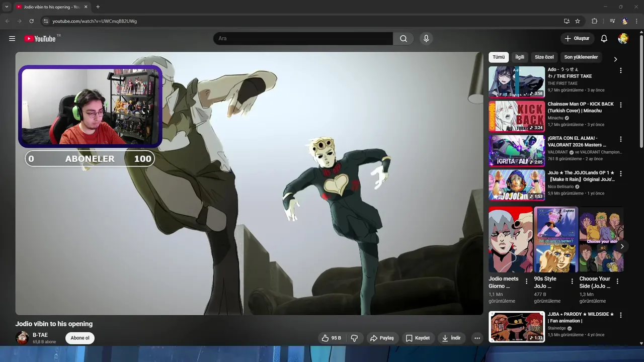Screen dimensions: 644x362
Task: Open the JJBA PARODY WILDSIDE thumbnail
Action: pyautogui.click(x=517, y=327)
